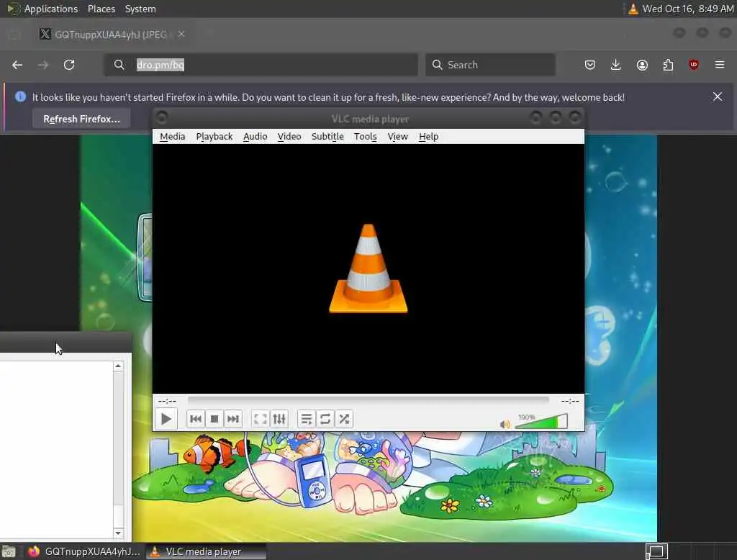
Task: Show the VLC playlist
Action: tap(307, 418)
